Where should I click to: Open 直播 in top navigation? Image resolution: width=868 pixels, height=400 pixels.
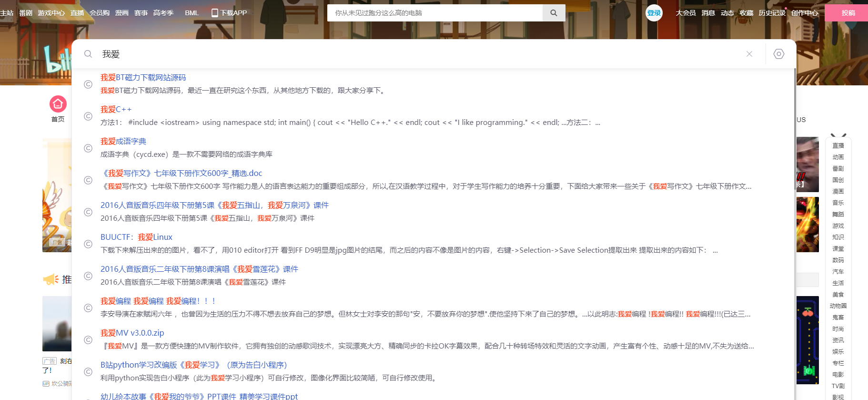[77, 13]
